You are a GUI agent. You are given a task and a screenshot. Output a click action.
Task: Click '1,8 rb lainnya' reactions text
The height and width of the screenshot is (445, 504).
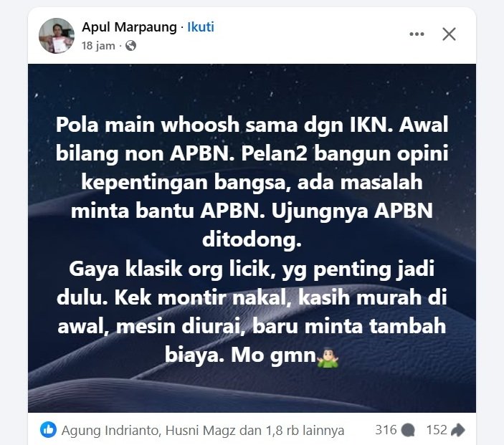point(305,430)
